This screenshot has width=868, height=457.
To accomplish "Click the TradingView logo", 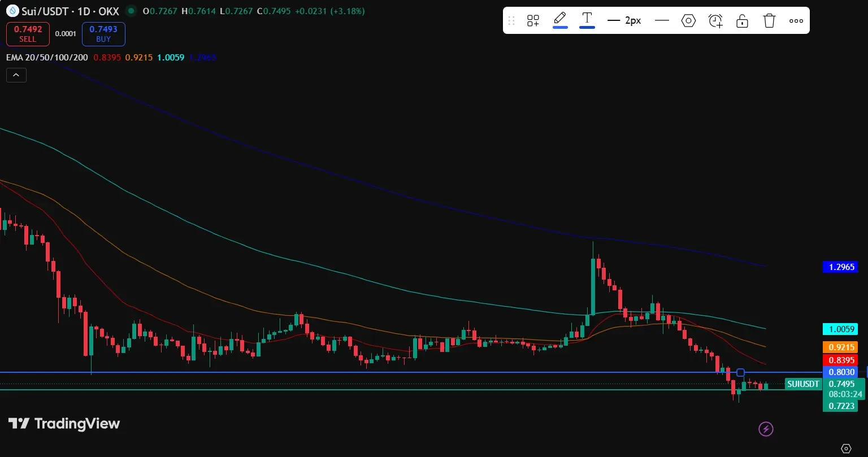I will (x=64, y=424).
